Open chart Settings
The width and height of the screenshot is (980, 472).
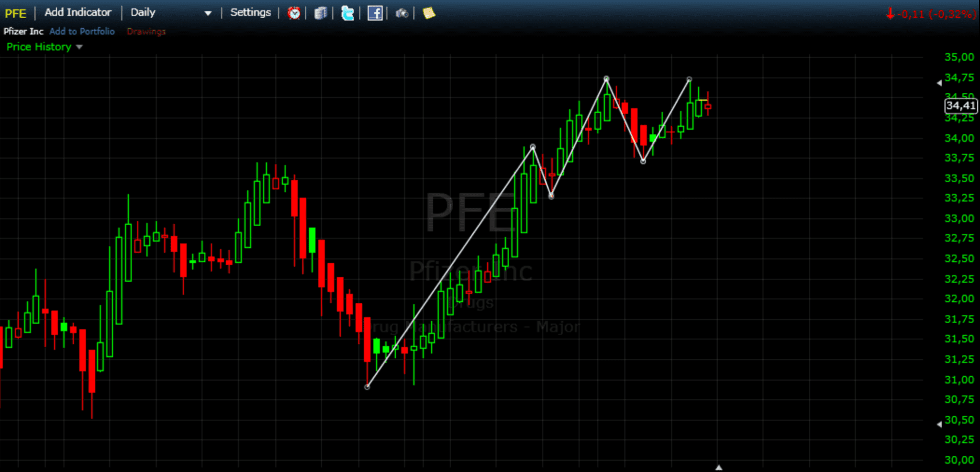coord(250,12)
